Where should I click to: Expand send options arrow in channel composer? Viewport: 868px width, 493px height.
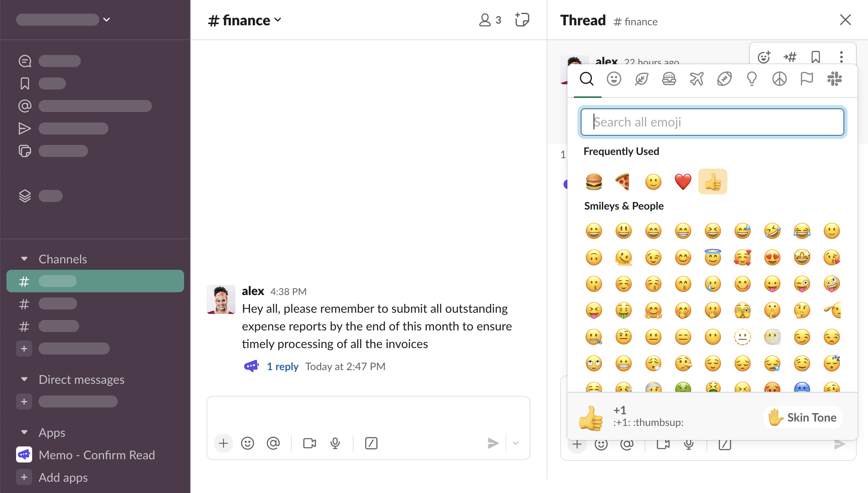point(516,443)
